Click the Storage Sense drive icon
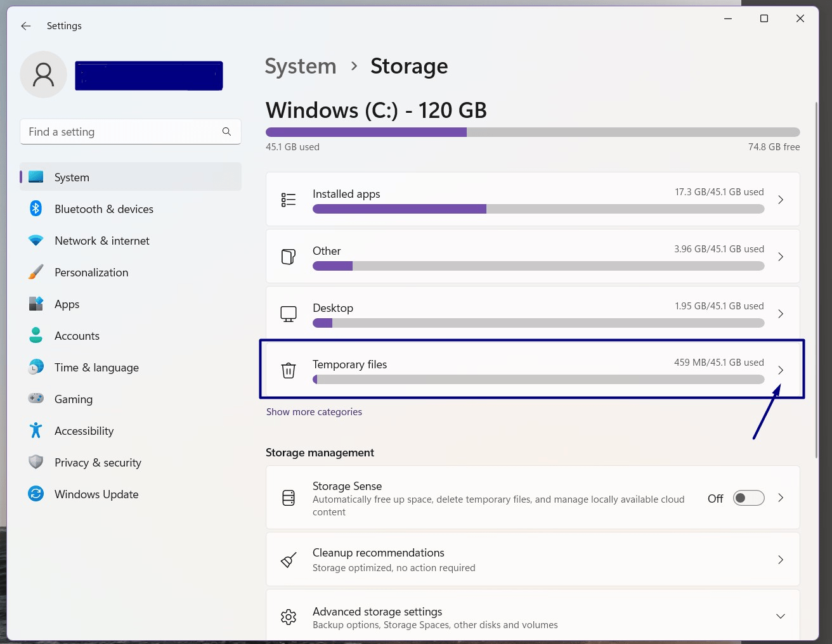 click(289, 498)
